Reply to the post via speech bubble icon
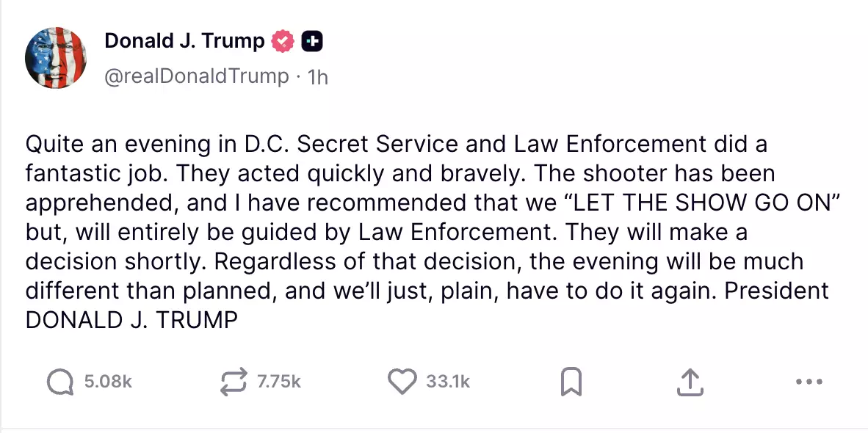This screenshot has height=433, width=868. point(60,382)
